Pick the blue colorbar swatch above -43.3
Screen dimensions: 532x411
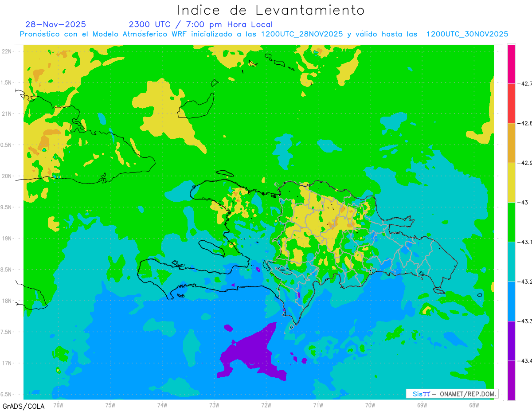click(511, 301)
